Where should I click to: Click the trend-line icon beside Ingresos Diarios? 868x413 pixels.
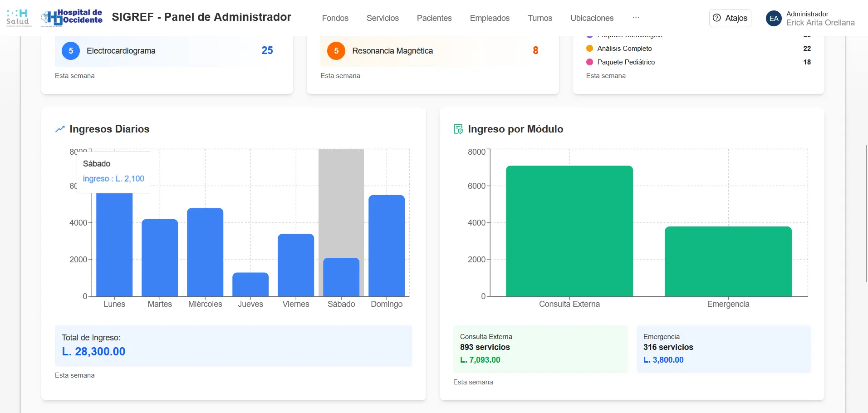click(x=60, y=129)
